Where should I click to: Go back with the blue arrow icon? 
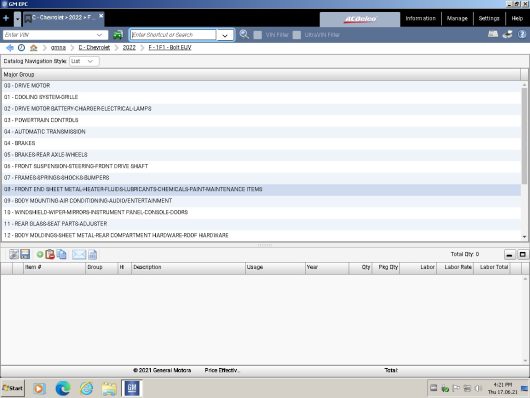[x=10, y=48]
